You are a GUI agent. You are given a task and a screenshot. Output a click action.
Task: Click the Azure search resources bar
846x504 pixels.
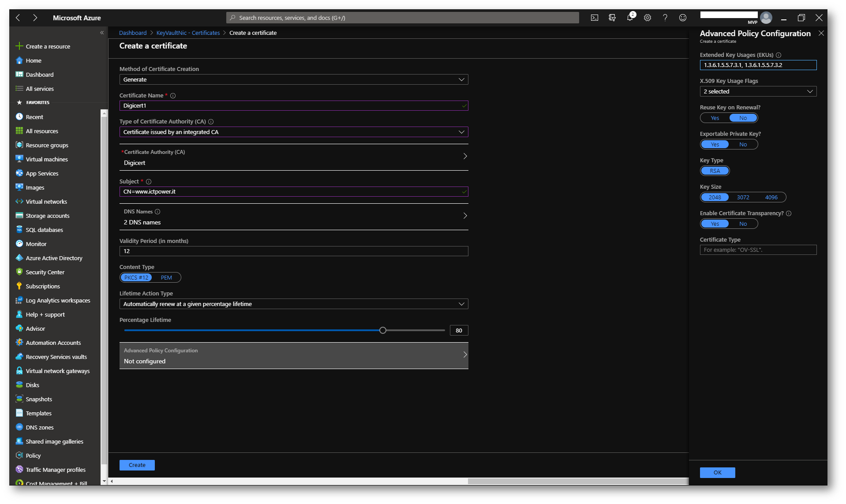point(403,18)
